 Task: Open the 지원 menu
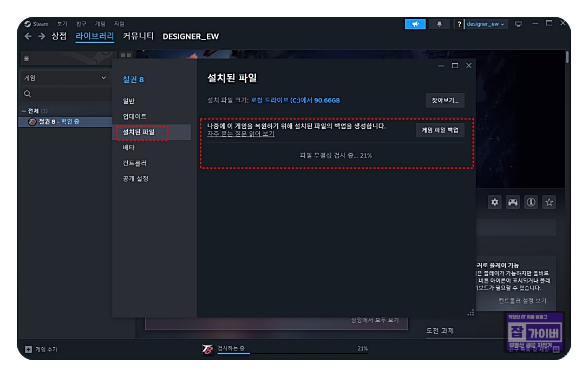[119, 24]
